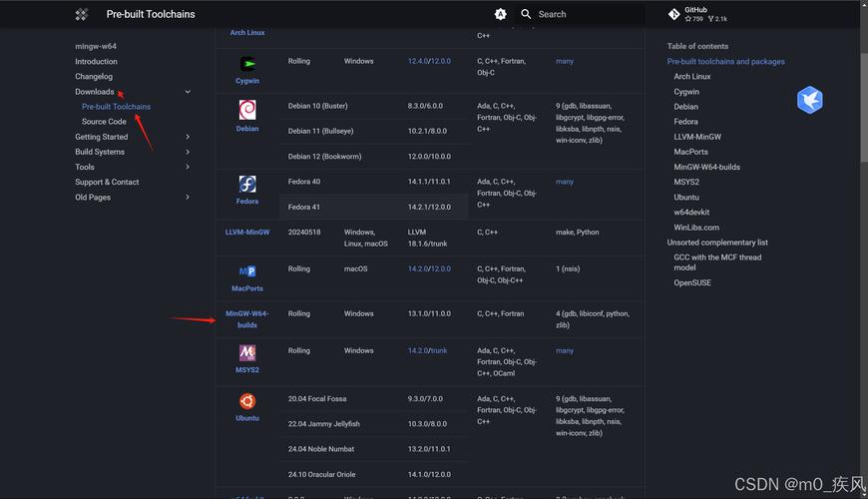Open the MinGW-W64-builds link in table
This screenshot has width=868, height=499.
[x=247, y=319]
